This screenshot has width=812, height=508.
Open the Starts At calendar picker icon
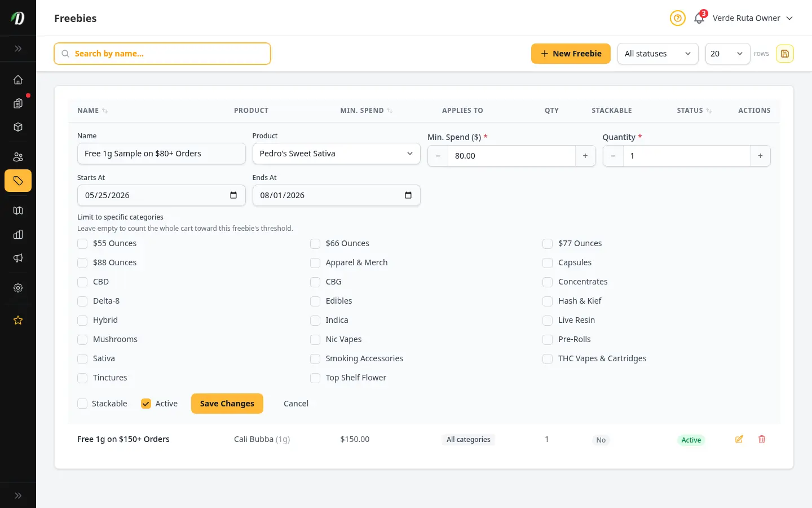233,195
